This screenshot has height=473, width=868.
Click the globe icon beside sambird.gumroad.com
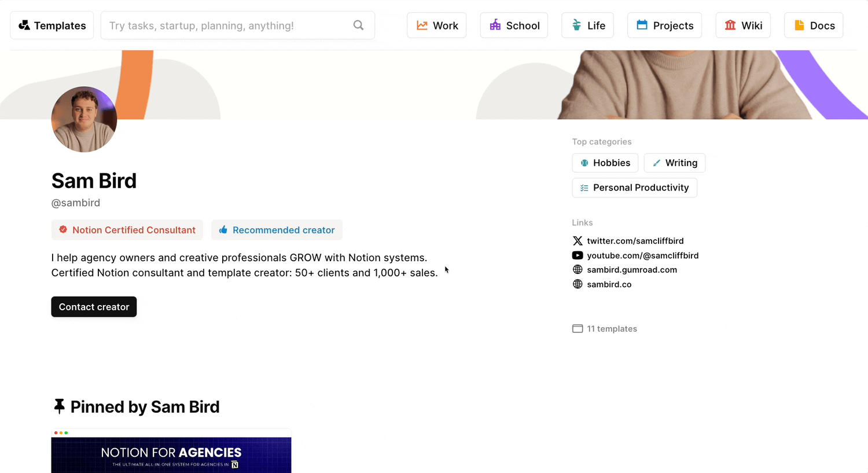[578, 270]
